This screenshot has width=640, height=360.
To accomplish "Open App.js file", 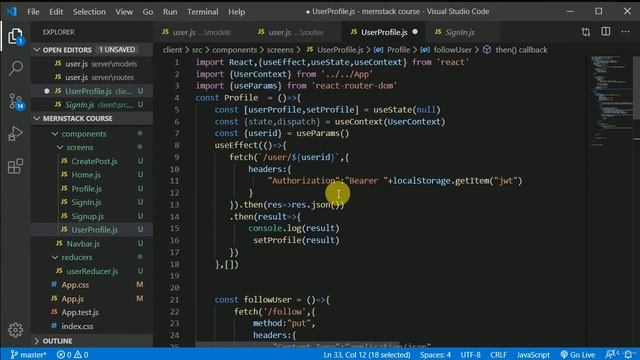I will pyautogui.click(x=92, y=298).
